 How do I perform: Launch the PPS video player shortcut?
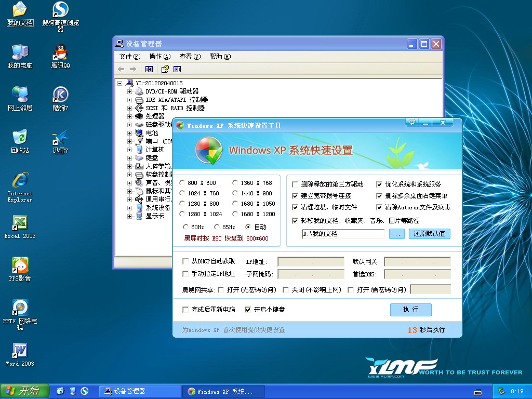(20, 269)
